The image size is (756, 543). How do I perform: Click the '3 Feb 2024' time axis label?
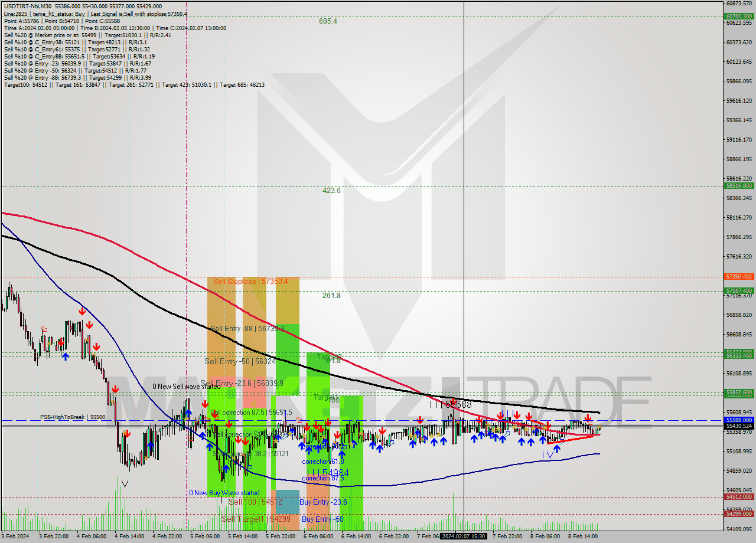click(x=16, y=537)
